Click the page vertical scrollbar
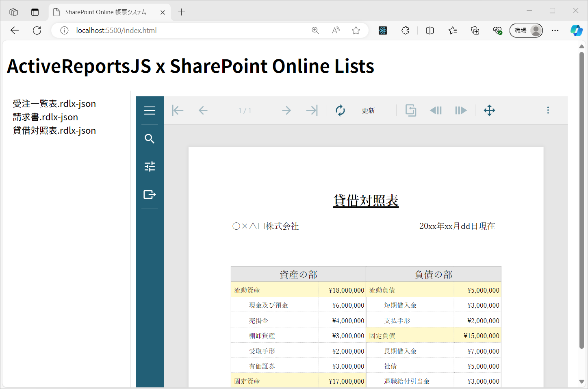This screenshot has height=389, width=588. [x=581, y=200]
